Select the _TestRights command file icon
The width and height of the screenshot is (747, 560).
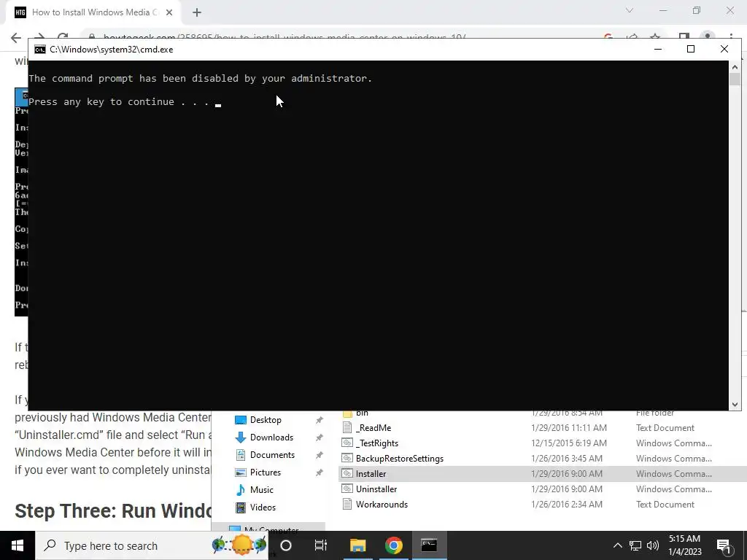tap(347, 443)
